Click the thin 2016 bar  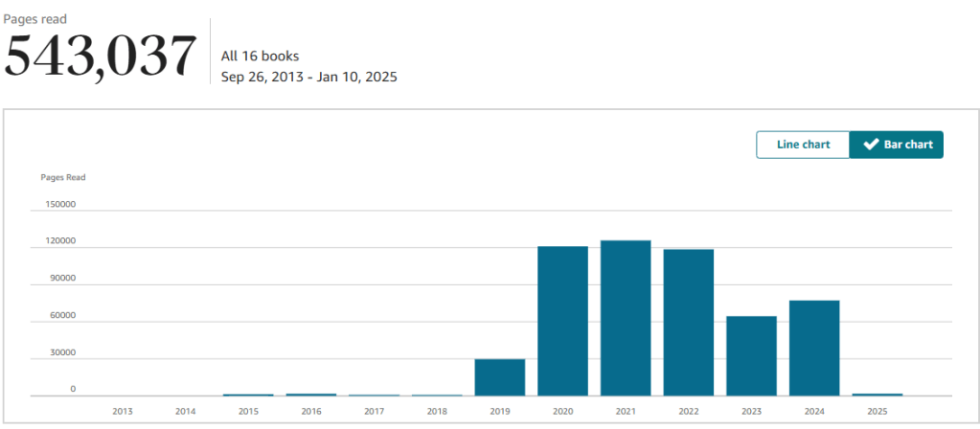311,395
